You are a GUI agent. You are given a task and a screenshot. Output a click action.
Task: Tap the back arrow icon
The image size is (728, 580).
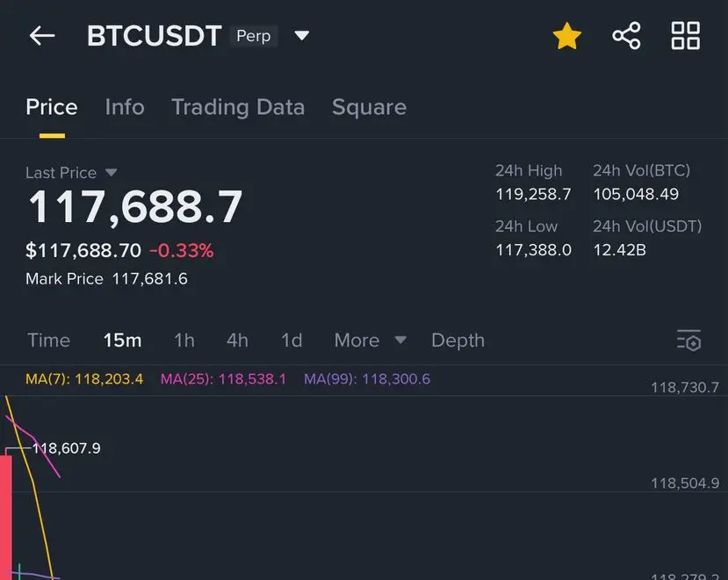pyautogui.click(x=42, y=36)
